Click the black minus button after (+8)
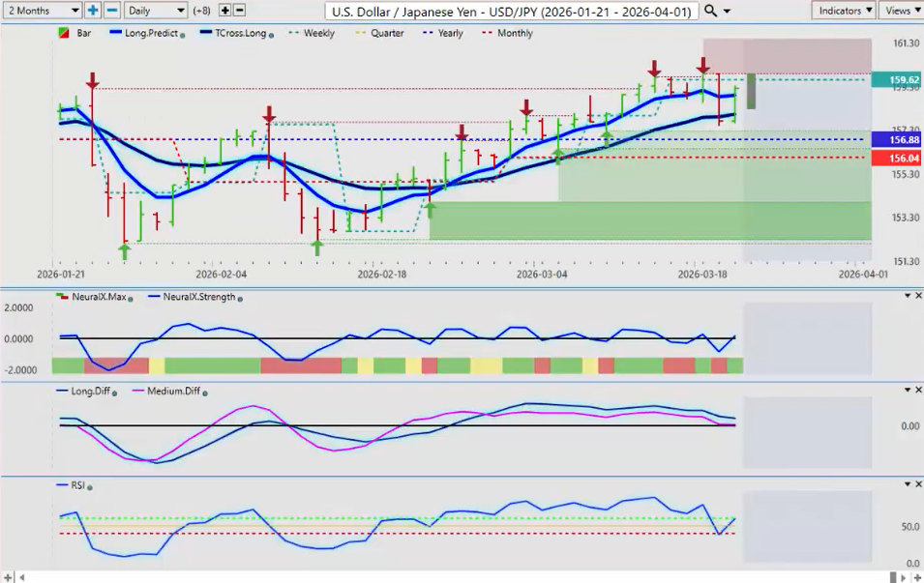924x583 pixels. click(239, 10)
